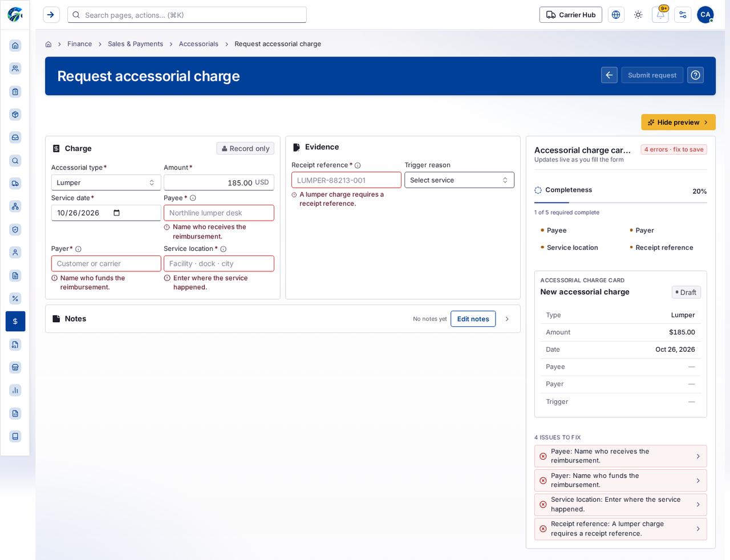Open the CA user avatar menu
The height and width of the screenshot is (560, 730).
(x=705, y=15)
